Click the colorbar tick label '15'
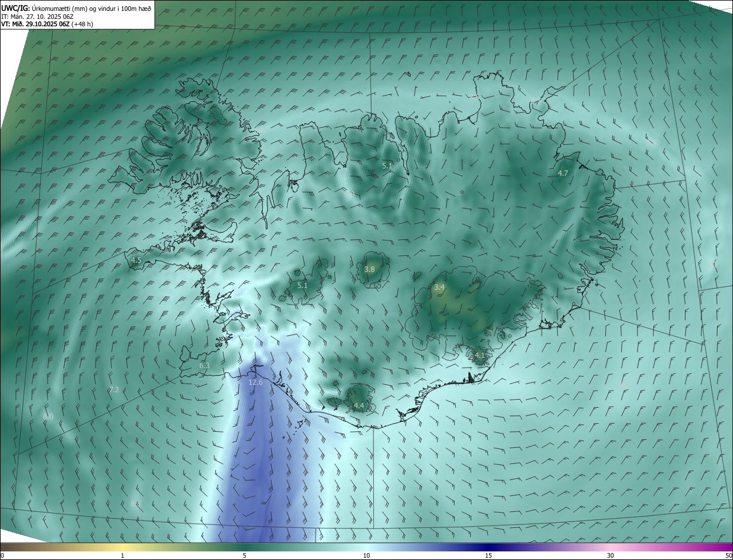The width and height of the screenshot is (733, 560). [x=488, y=556]
